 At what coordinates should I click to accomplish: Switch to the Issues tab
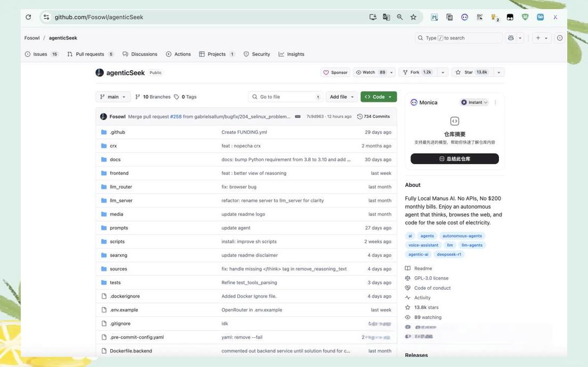[x=41, y=54]
